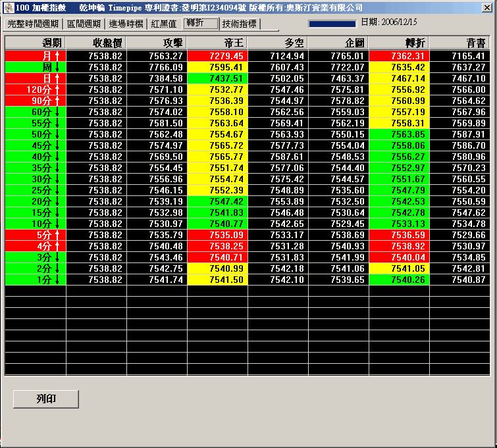Click the 背書 column header
Image resolution: width=497 pixels, height=448 pixels.
pos(459,43)
